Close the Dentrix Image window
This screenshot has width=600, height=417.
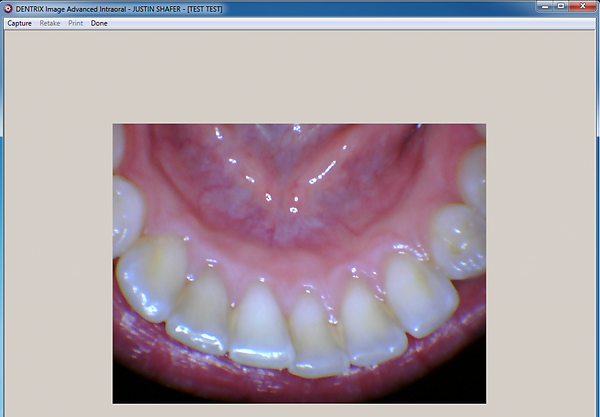tap(583, 6)
